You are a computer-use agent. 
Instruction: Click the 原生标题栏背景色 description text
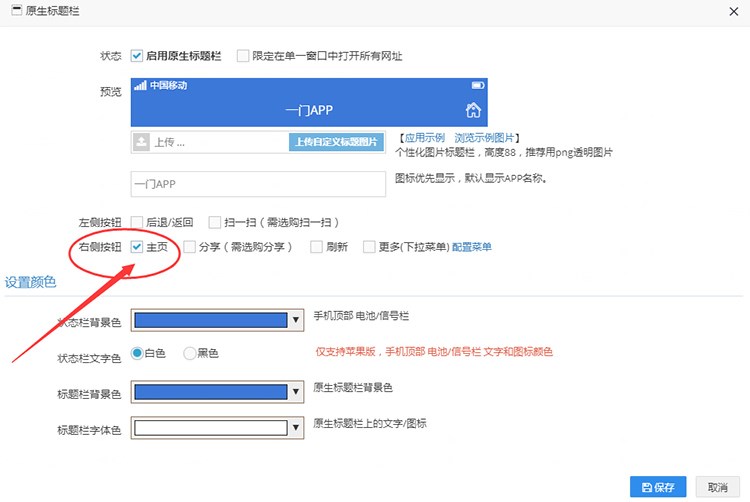(353, 387)
